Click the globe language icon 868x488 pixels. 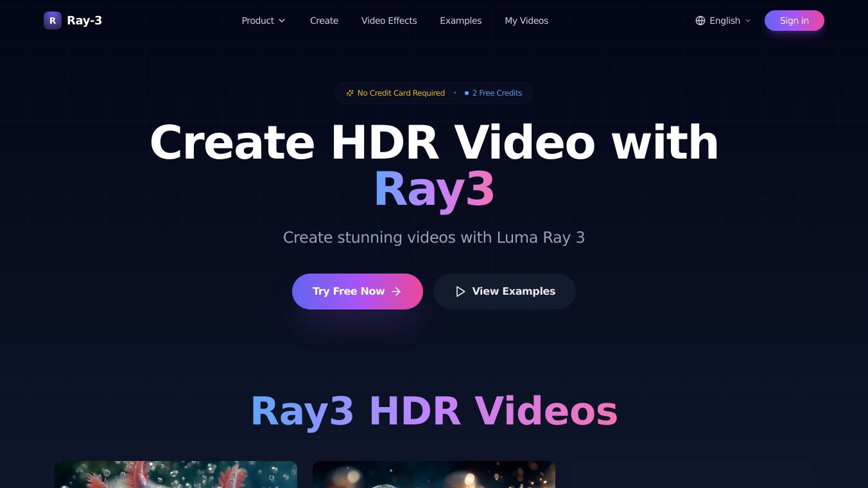click(x=700, y=21)
